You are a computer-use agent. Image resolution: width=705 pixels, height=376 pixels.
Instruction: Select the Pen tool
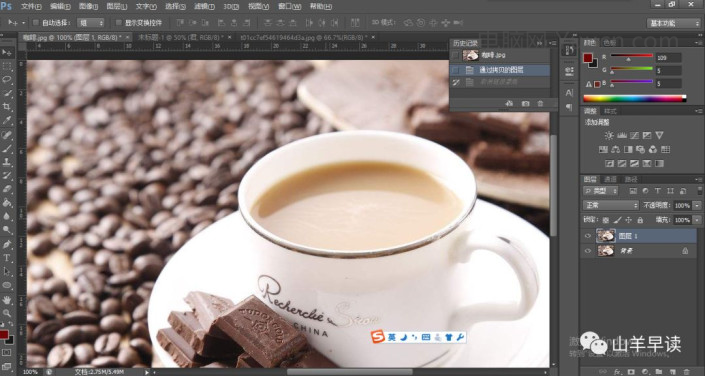[7, 244]
